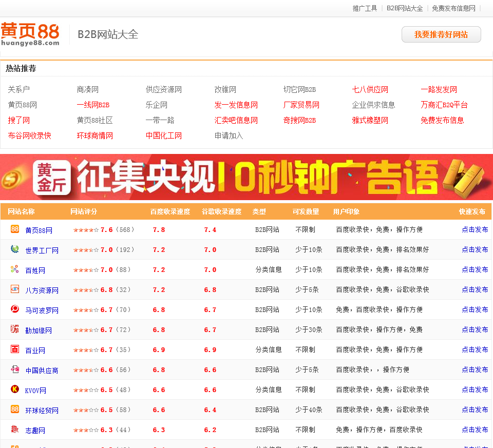
Task: Click the 网站评分 column header
Action: pyautogui.click(x=84, y=212)
